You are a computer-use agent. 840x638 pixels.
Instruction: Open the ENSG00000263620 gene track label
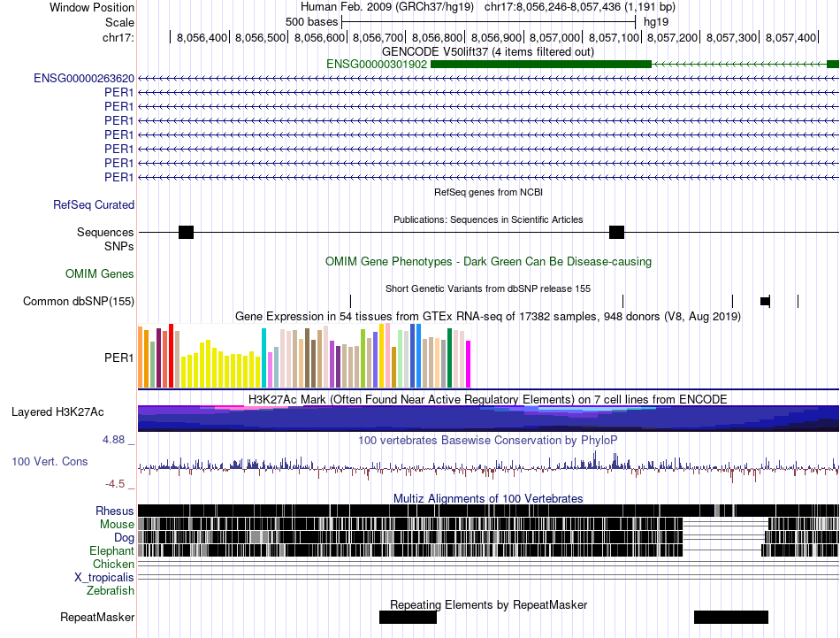pyautogui.click(x=84, y=78)
